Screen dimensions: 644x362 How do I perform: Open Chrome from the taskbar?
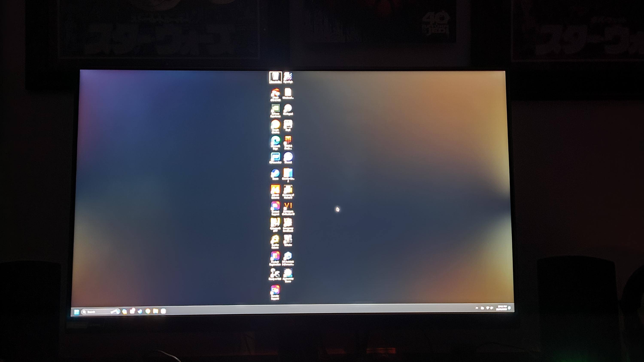148,311
